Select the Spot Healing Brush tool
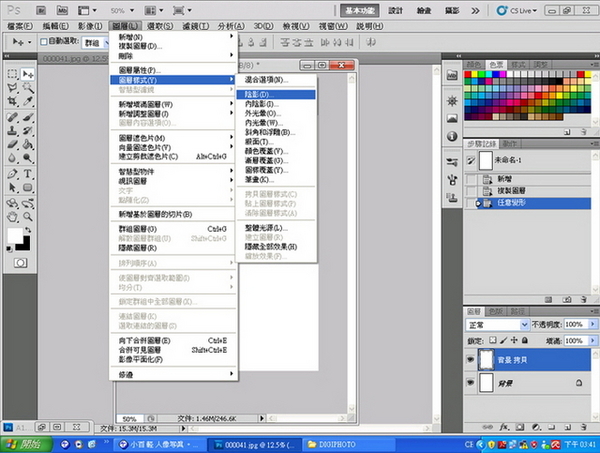The width and height of the screenshot is (600, 453). click(x=12, y=117)
